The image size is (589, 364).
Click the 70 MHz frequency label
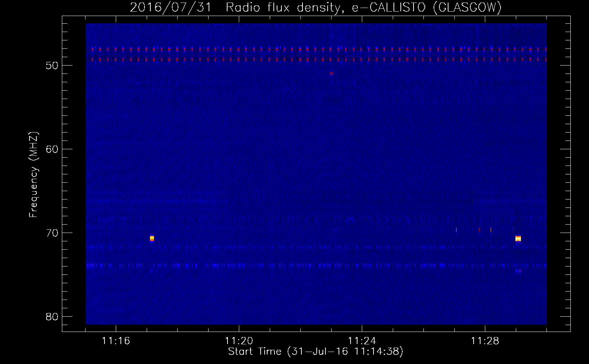tap(52, 233)
